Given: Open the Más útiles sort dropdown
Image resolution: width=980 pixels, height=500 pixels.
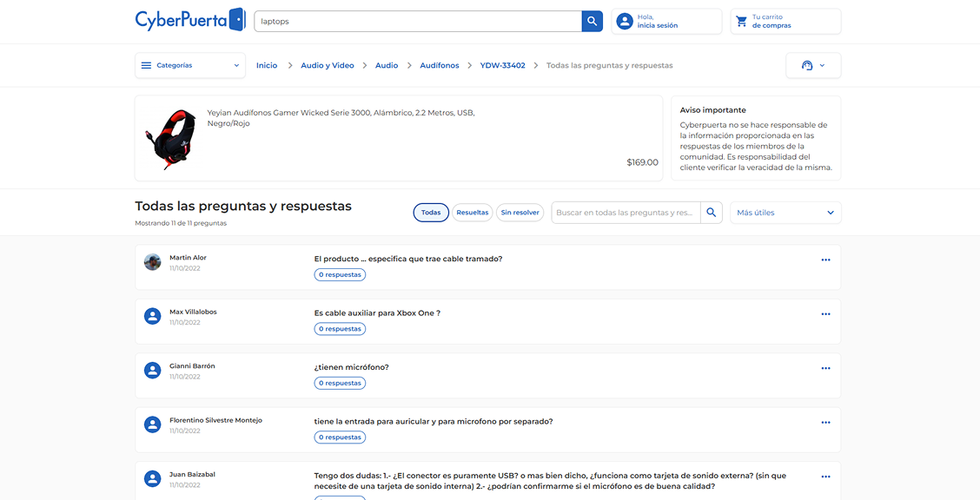Looking at the screenshot, I should pos(785,213).
